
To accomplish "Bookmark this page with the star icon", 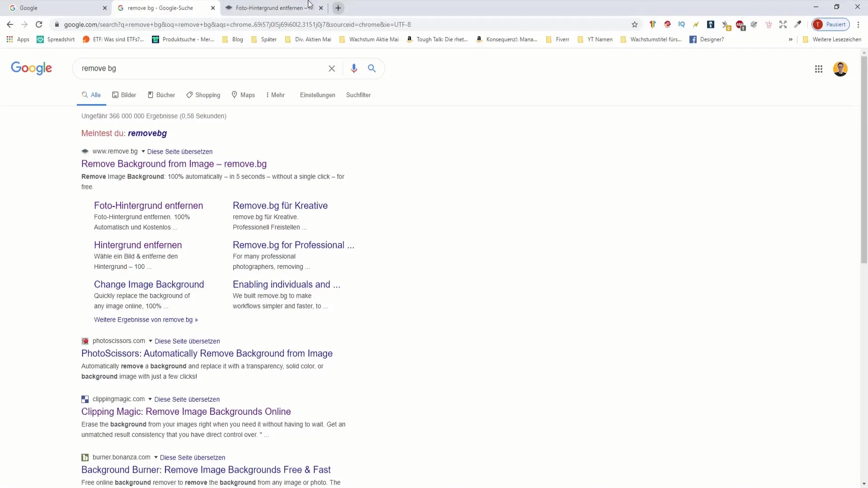I will (x=635, y=24).
